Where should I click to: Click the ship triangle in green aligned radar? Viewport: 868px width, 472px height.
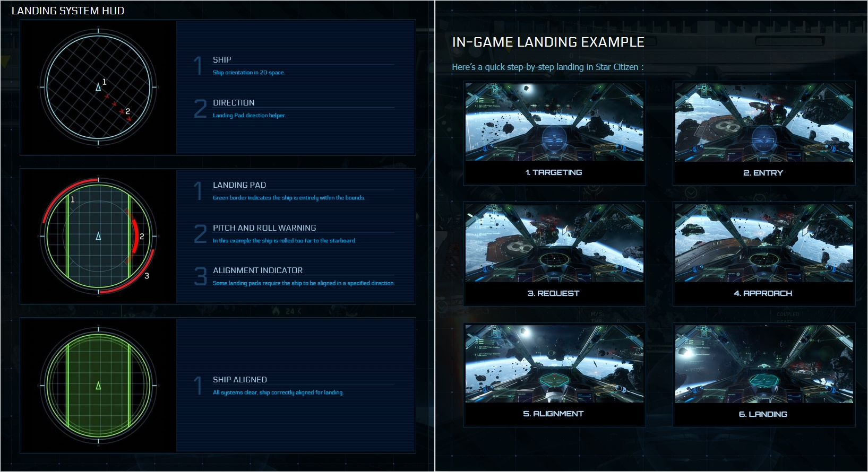click(98, 386)
